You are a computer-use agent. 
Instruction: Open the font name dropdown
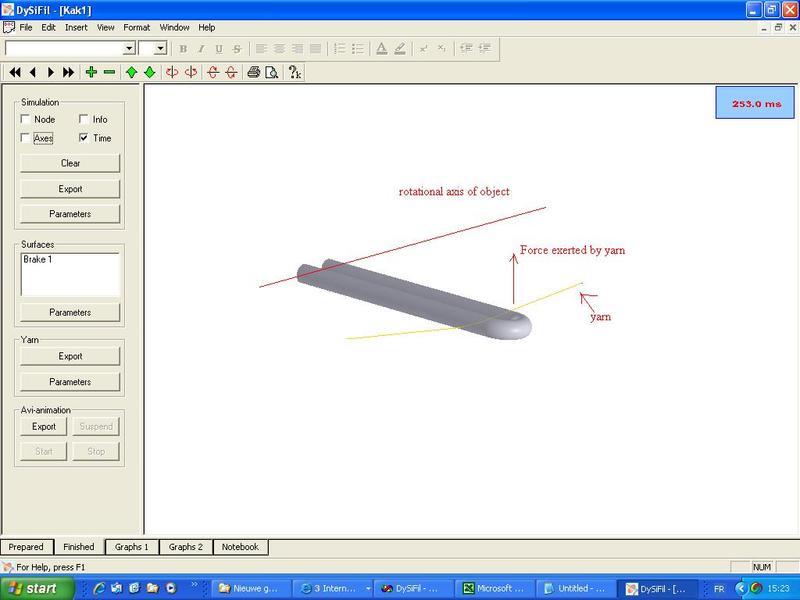[x=129, y=48]
